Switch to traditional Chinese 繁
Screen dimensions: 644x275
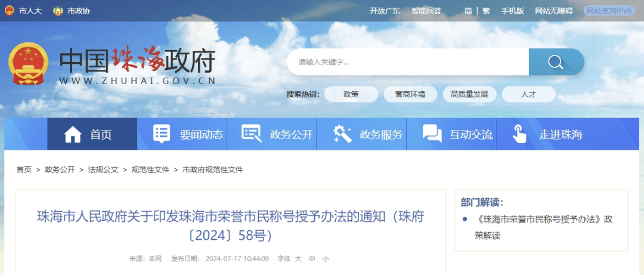click(487, 11)
